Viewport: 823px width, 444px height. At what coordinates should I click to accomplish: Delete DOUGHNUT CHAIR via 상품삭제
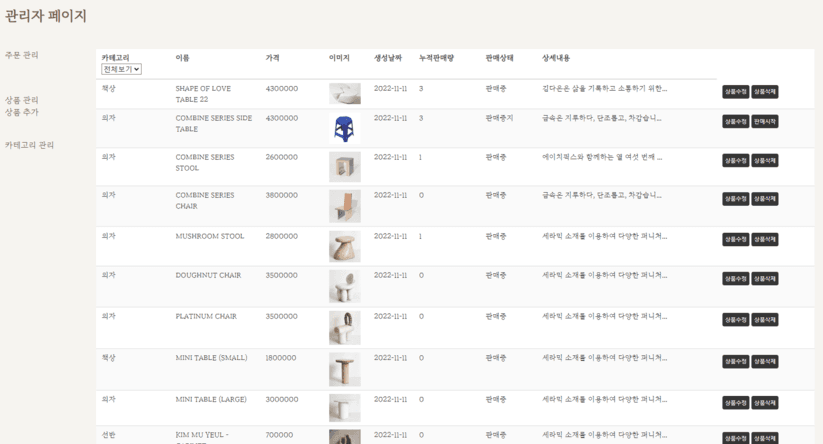765,279
